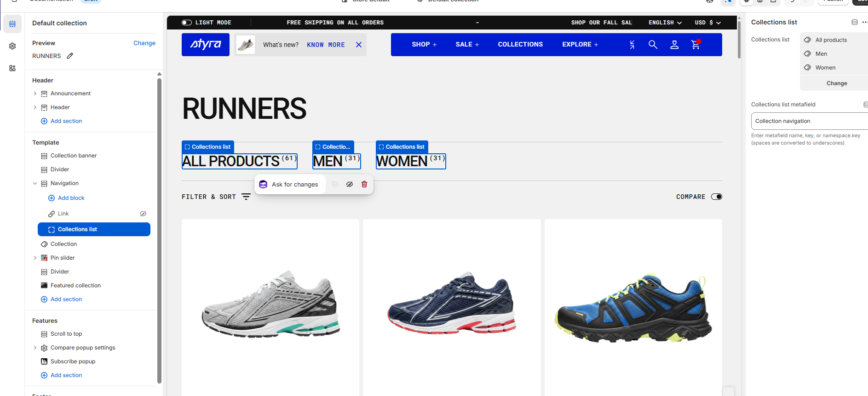Click the Know More link
The width and height of the screenshot is (868, 396).
click(x=326, y=45)
